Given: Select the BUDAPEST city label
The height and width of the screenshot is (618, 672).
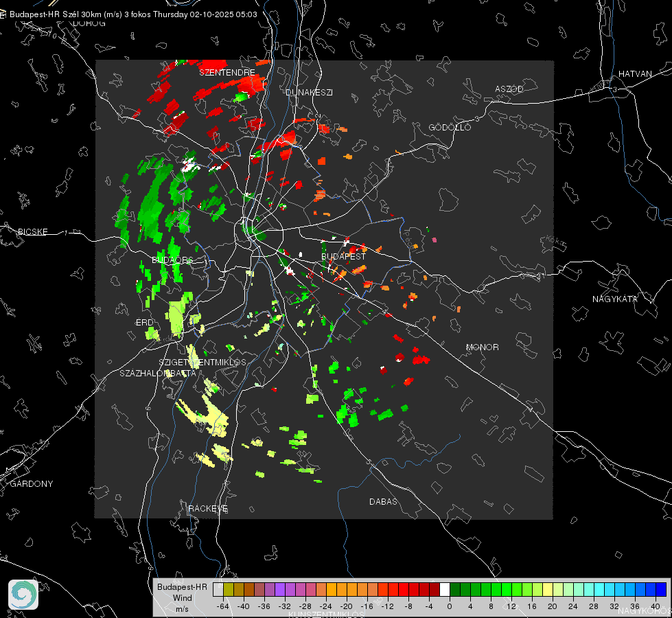Looking at the screenshot, I should coord(343,256).
